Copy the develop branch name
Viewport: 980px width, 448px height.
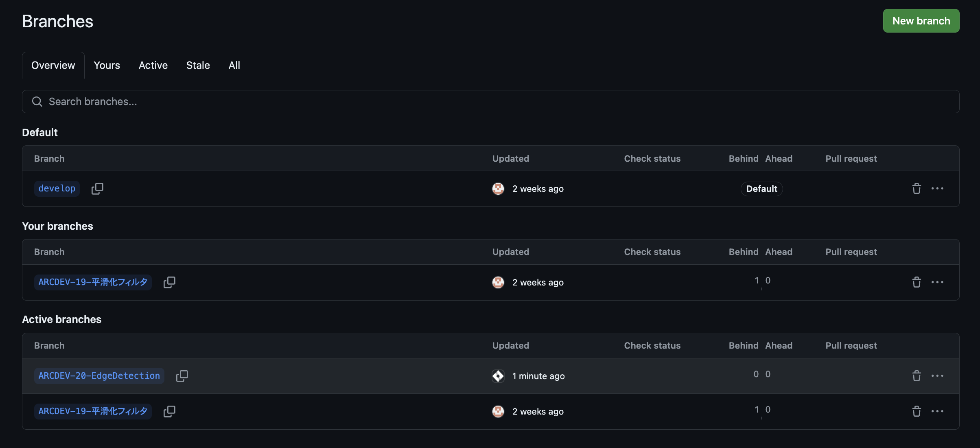click(97, 189)
